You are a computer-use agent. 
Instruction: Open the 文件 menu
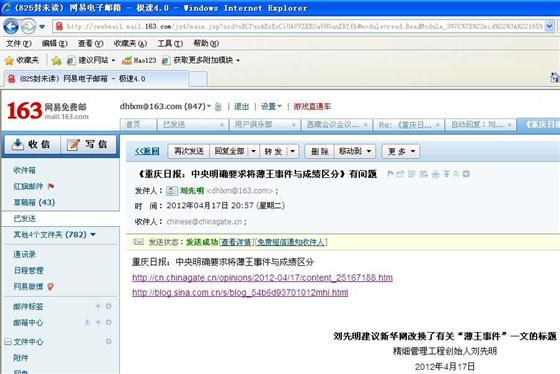(19, 44)
